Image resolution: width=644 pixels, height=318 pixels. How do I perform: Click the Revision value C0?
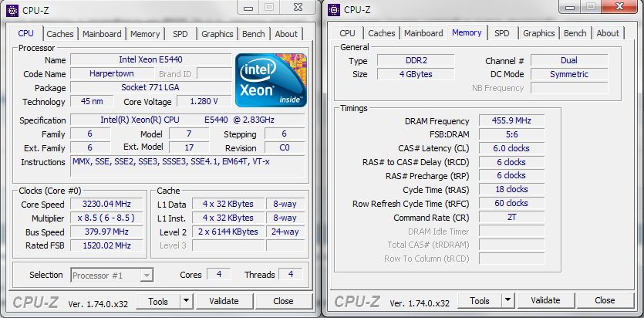(285, 147)
